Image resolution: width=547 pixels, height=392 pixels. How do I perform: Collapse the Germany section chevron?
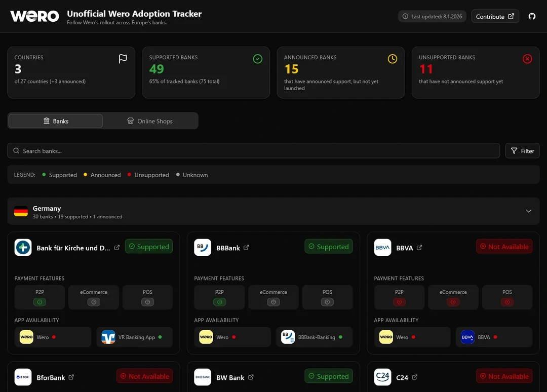528,211
